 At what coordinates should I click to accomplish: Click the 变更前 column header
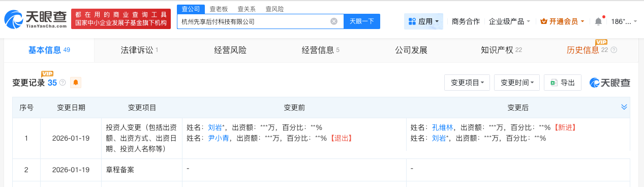pyautogui.click(x=294, y=108)
